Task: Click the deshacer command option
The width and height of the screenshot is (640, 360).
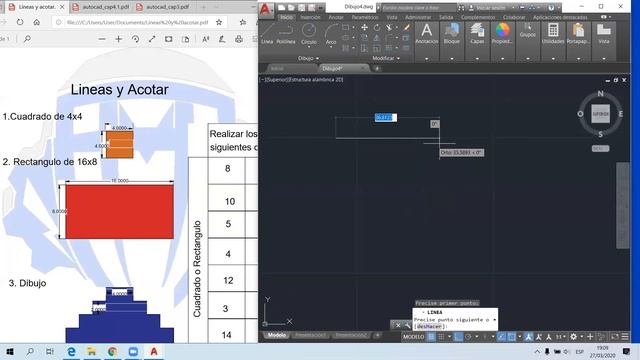Action: (429, 327)
